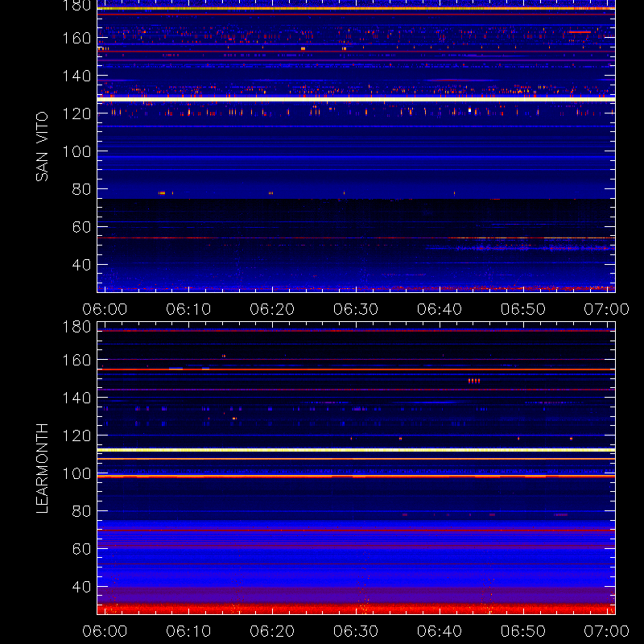Click 06:30 time label under LEARMONTH plot
Image resolution: width=644 pixels, height=644 pixels.
tap(356, 631)
